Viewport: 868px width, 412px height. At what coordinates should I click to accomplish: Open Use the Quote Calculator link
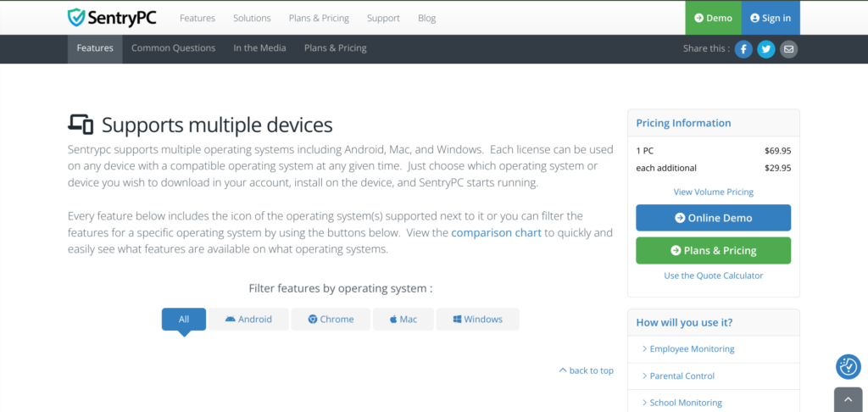pos(714,276)
